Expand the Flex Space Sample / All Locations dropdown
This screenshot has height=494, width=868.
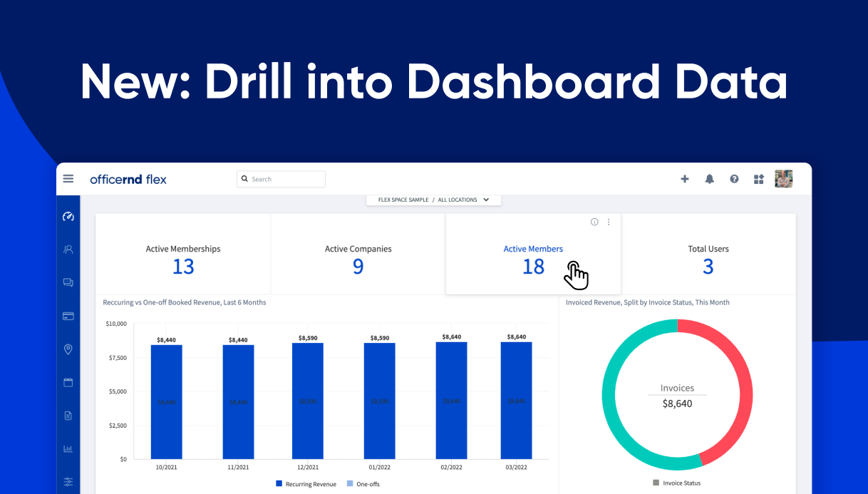434,200
